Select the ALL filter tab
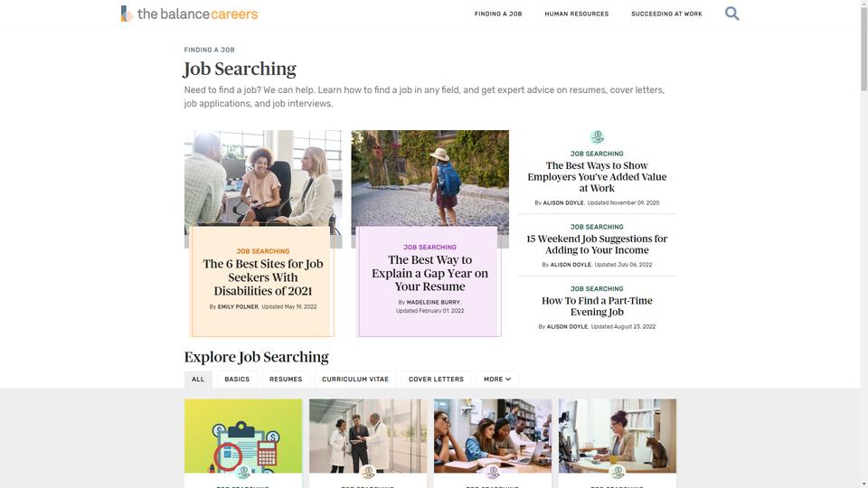Viewport: 868px width, 488px height. (x=198, y=379)
